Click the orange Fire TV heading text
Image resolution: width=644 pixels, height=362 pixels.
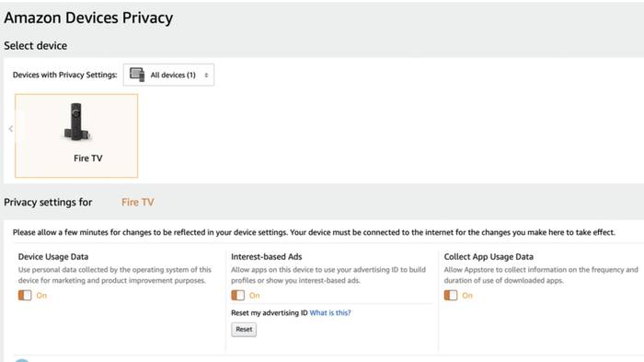point(138,202)
